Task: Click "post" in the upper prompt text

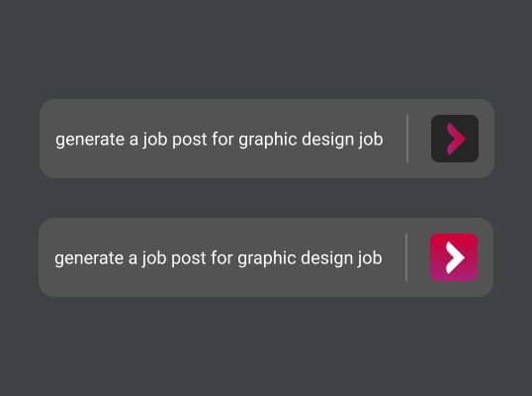Action: click(189, 140)
